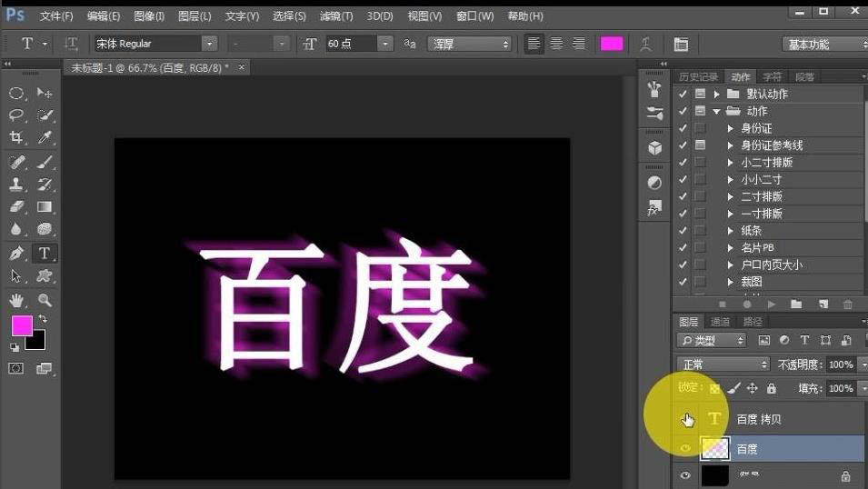
Task: Select the Zoom tool
Action: [45, 300]
